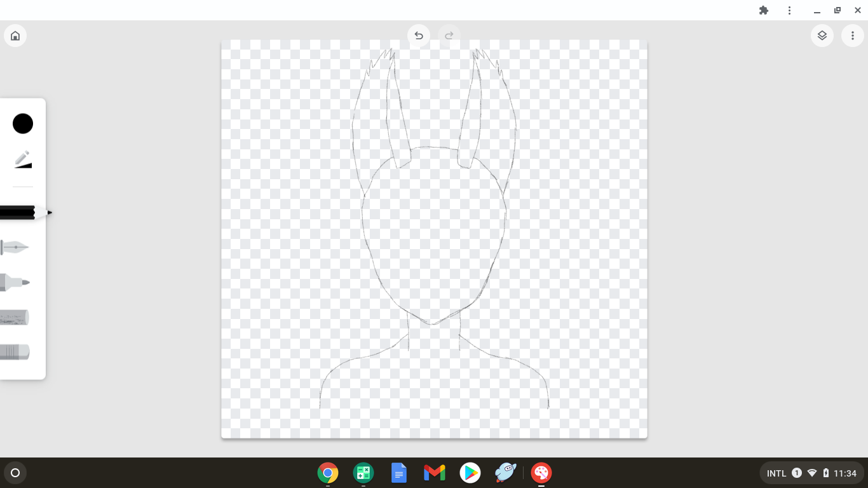
Task: Open the ChromeOS launcher
Action: click(x=15, y=473)
